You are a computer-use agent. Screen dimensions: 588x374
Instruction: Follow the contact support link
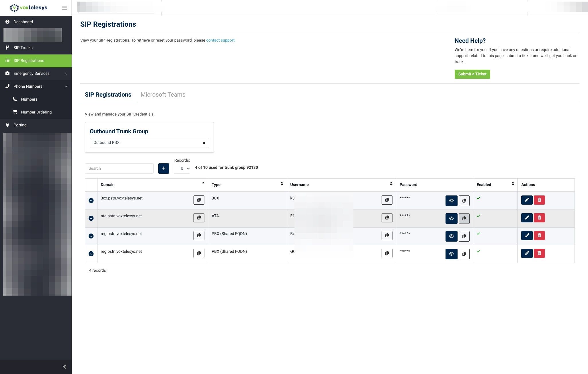coord(221,40)
